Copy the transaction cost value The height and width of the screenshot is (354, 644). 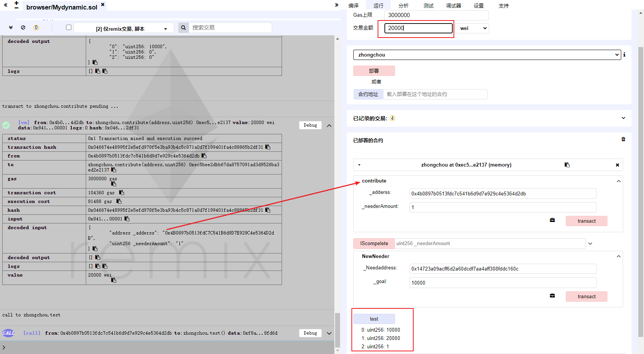[121, 193]
